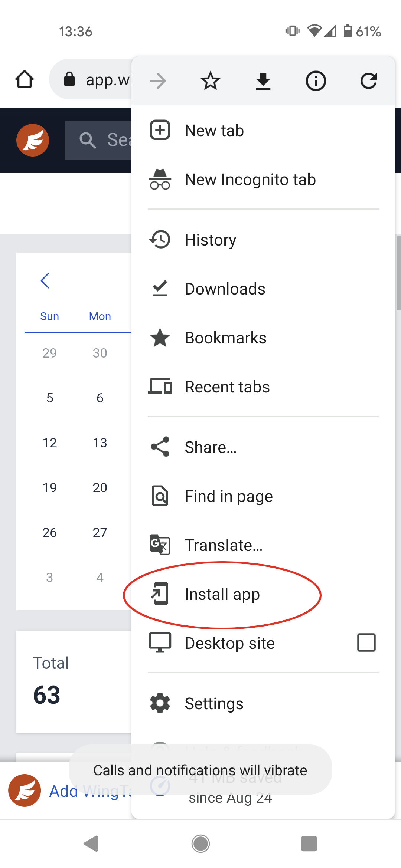This screenshot has height=868, width=401.
Task: Choose Find in page option
Action: click(263, 496)
